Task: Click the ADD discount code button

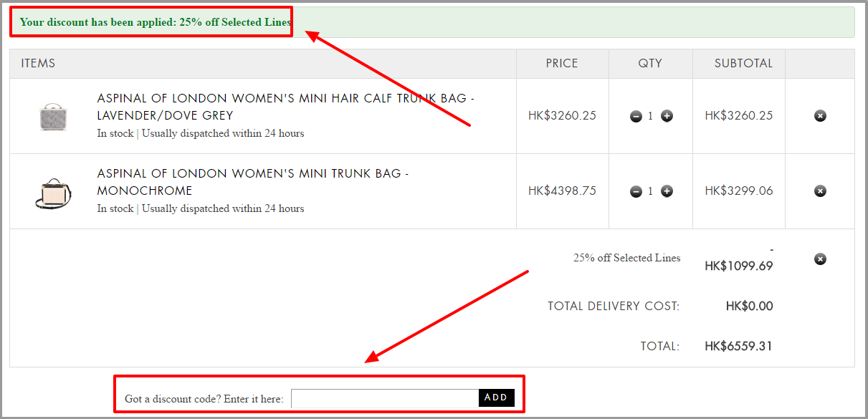Action: (x=496, y=398)
